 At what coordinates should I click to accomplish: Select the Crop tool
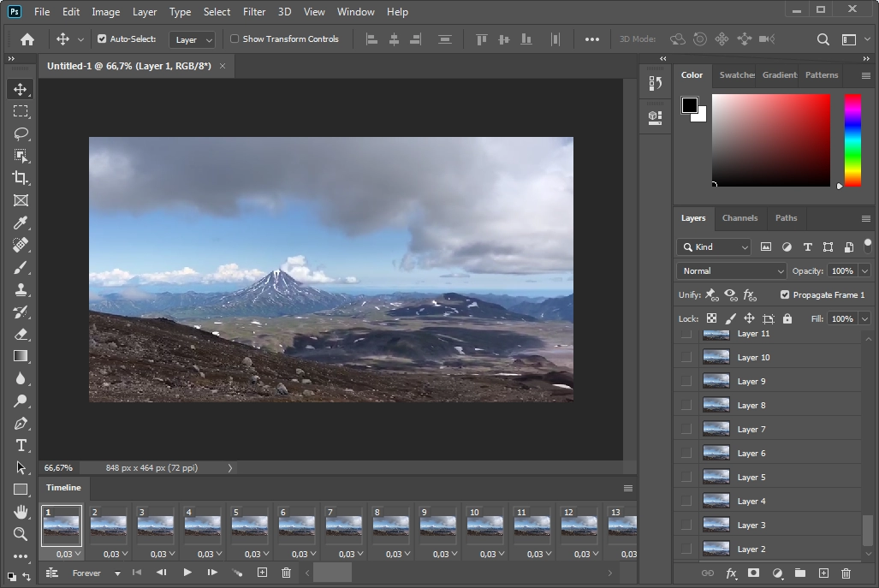[x=20, y=178]
